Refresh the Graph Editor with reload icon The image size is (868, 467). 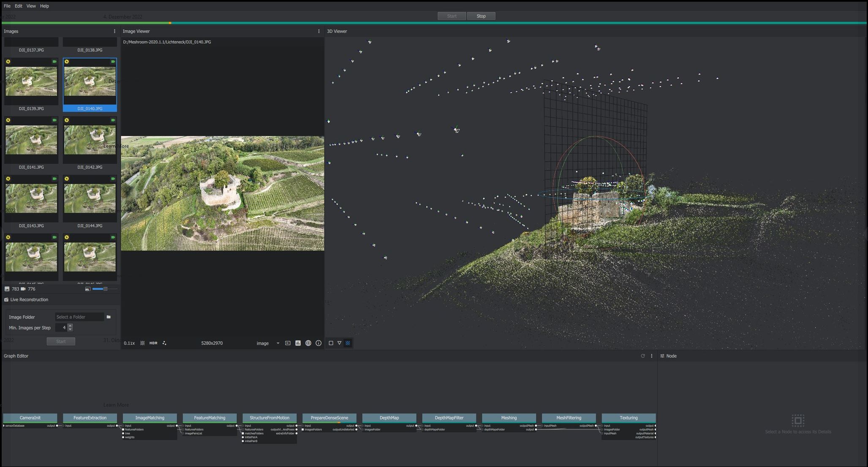pyautogui.click(x=643, y=356)
